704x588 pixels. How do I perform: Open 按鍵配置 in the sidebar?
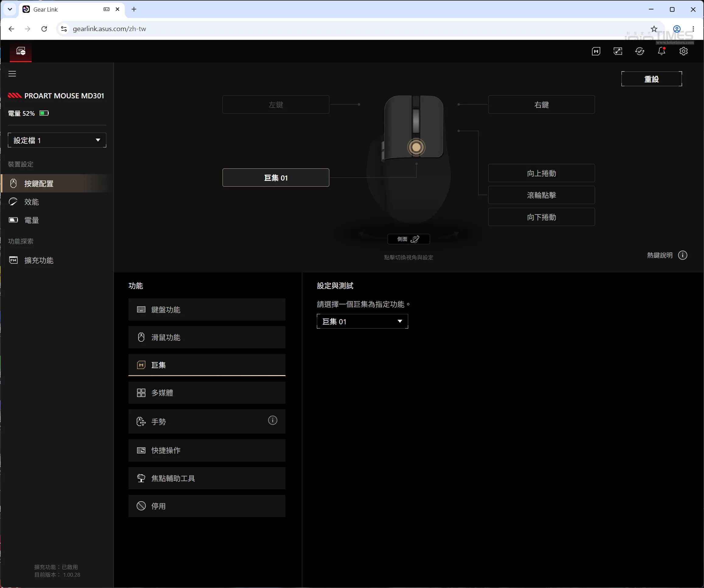click(x=57, y=184)
